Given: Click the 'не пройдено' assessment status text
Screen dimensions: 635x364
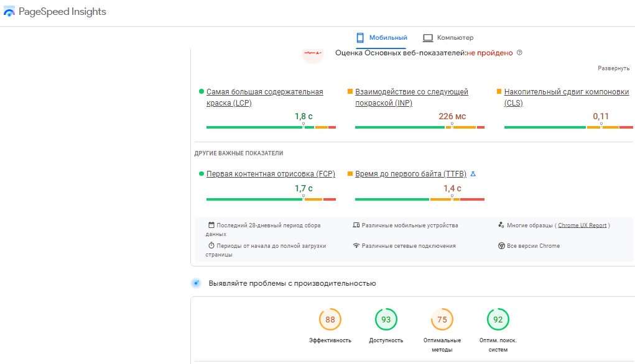Looking at the screenshot, I should [x=489, y=53].
